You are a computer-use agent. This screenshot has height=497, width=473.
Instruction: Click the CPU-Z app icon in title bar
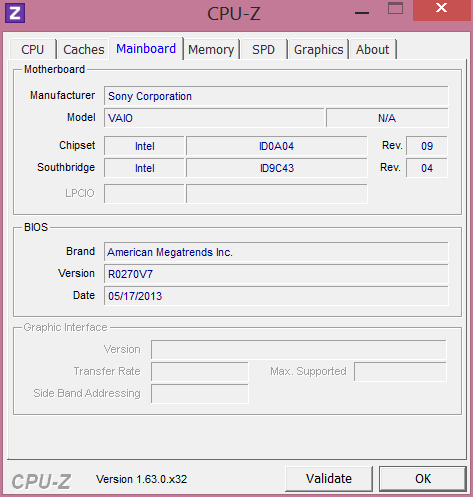tap(15, 13)
